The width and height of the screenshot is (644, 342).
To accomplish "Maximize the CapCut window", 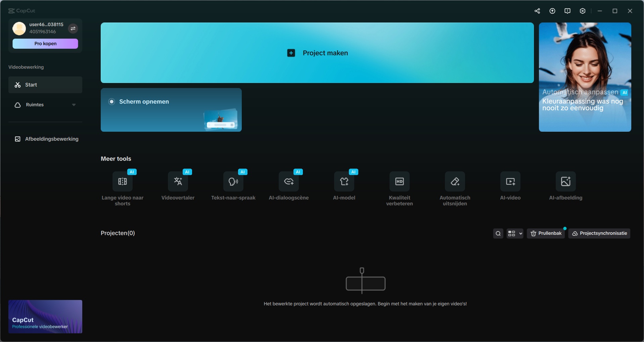I will (615, 11).
